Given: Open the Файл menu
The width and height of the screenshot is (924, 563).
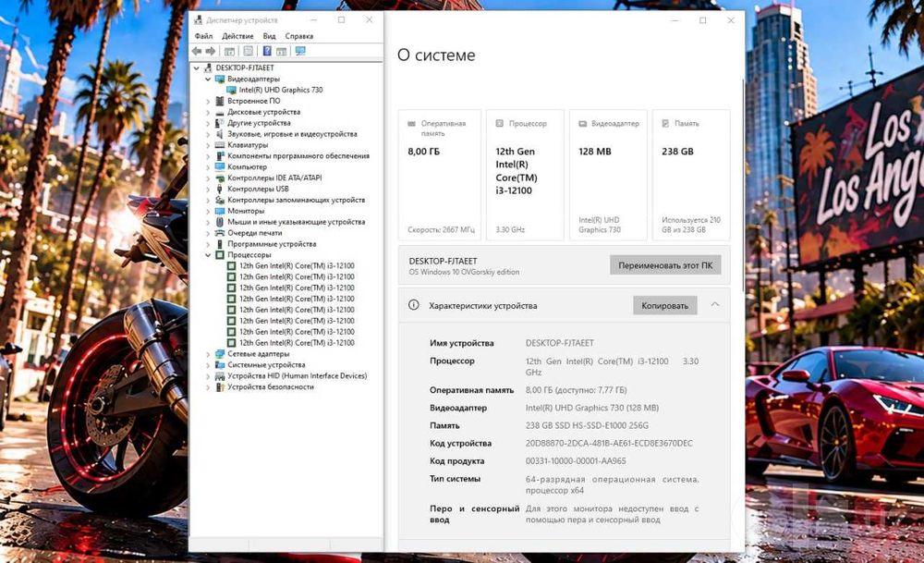Looking at the screenshot, I should (204, 36).
